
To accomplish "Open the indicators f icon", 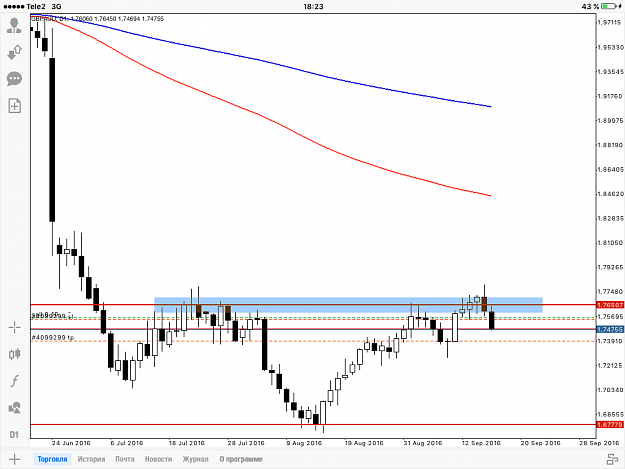I will [14, 381].
